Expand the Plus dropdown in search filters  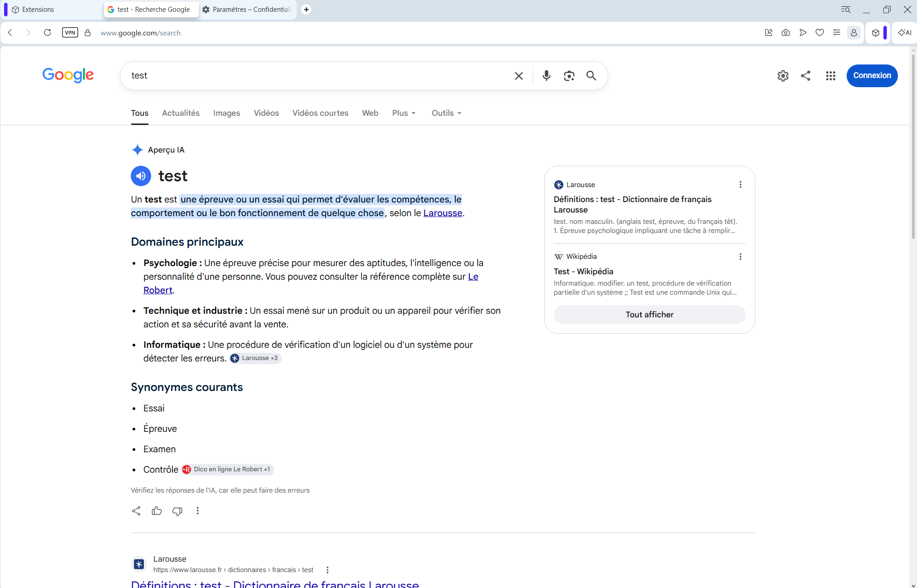404,113
